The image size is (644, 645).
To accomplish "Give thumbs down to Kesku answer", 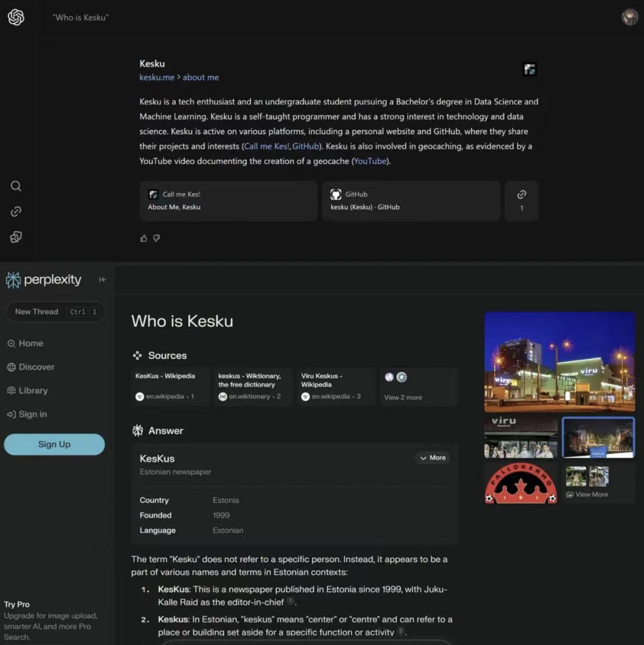I will coord(157,238).
